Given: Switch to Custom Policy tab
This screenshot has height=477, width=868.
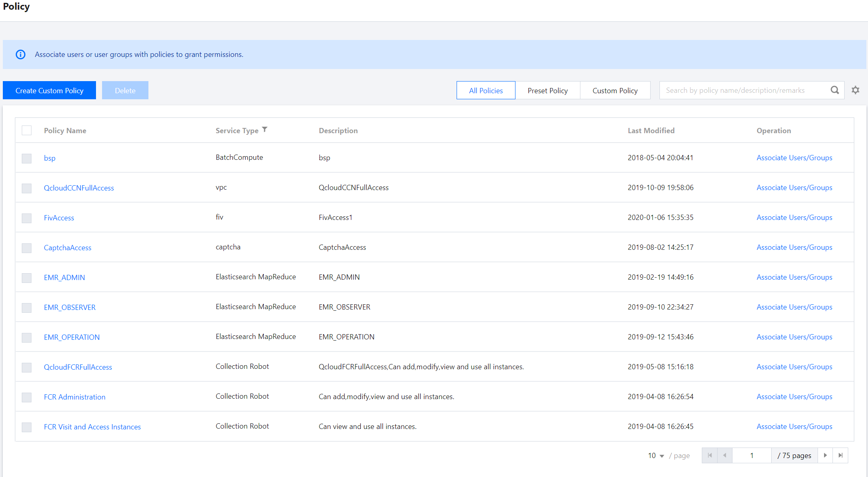Looking at the screenshot, I should coord(615,90).
